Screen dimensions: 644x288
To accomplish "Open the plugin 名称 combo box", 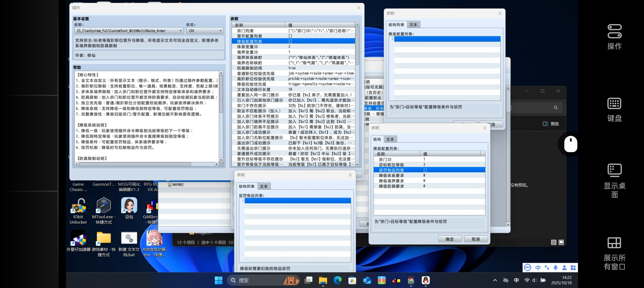I will 129,31.
